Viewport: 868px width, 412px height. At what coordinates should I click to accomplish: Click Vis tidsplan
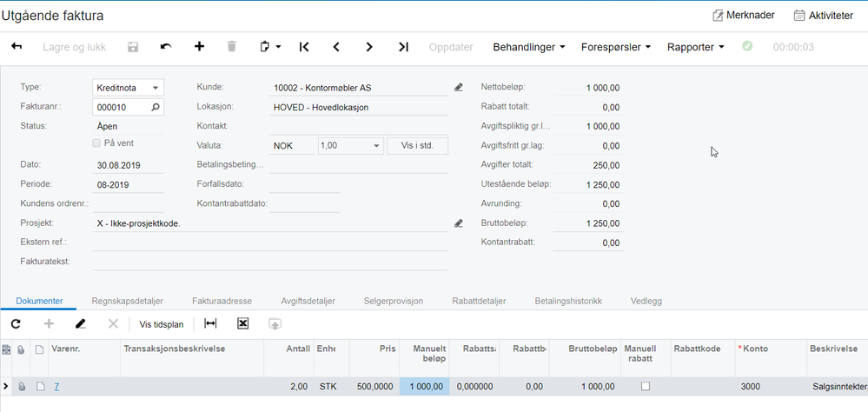[161, 324]
